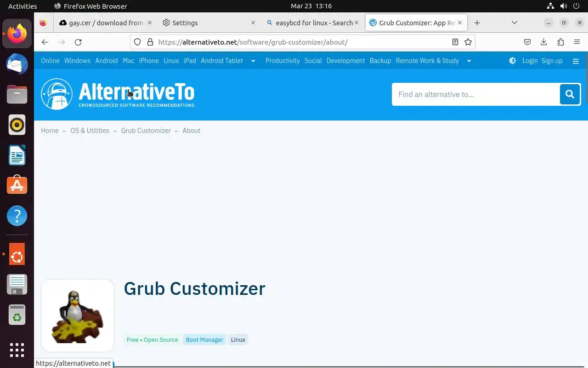Open the site hamburger menu
The height and width of the screenshot is (368, 588).
(576, 61)
